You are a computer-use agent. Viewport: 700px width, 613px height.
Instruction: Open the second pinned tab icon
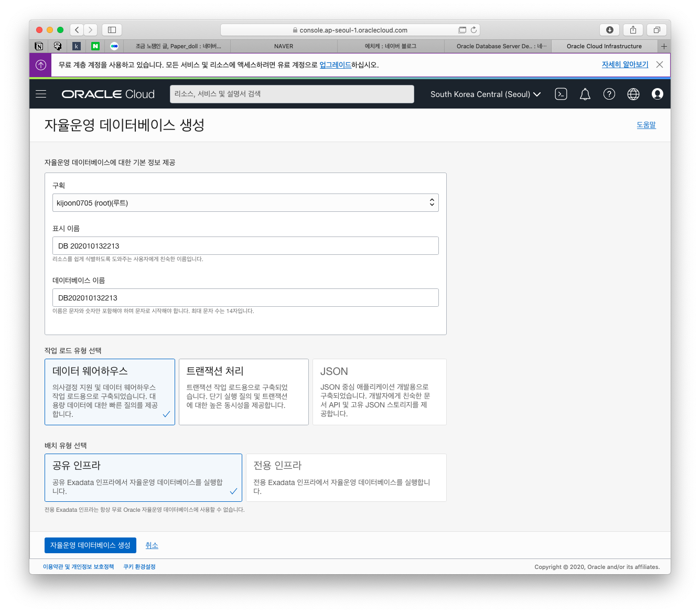coord(58,46)
